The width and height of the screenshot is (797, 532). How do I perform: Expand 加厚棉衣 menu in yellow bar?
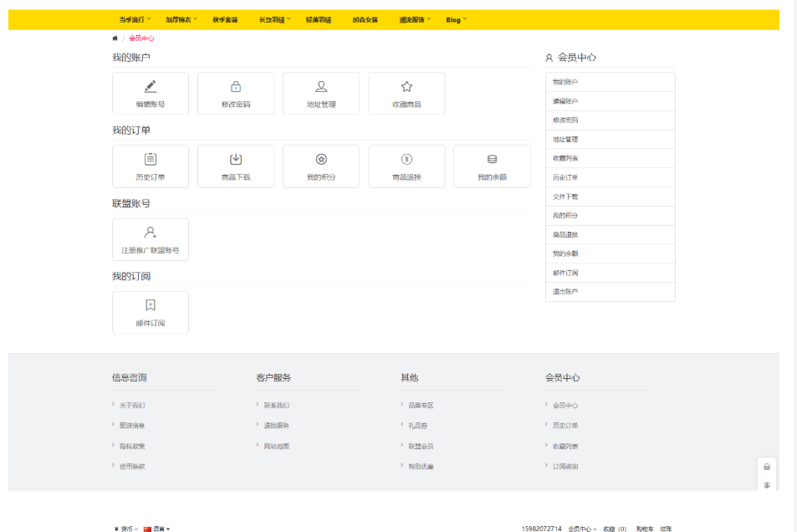point(181,20)
